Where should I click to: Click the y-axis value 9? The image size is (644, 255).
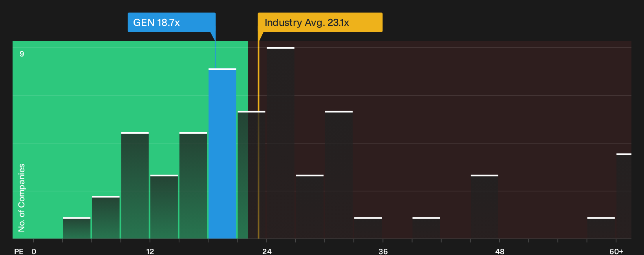point(22,54)
